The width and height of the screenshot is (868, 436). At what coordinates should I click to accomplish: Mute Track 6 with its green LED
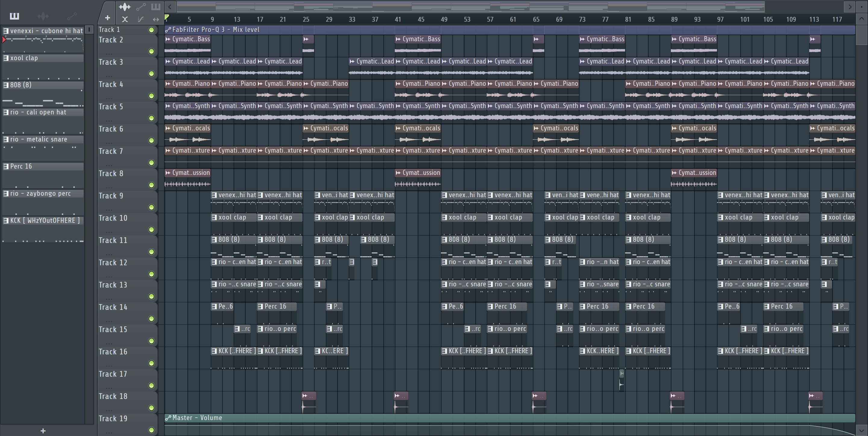pos(152,140)
